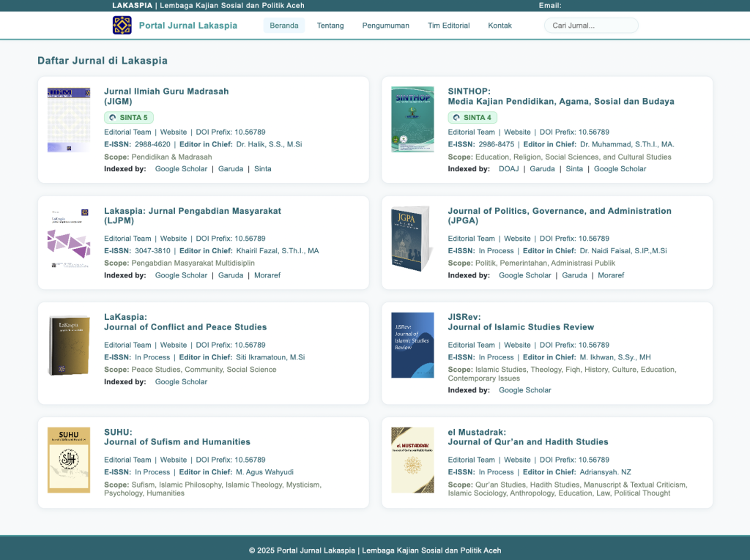The image size is (750, 560).
Task: Click the SINTA 4 badge
Action: click(x=472, y=117)
